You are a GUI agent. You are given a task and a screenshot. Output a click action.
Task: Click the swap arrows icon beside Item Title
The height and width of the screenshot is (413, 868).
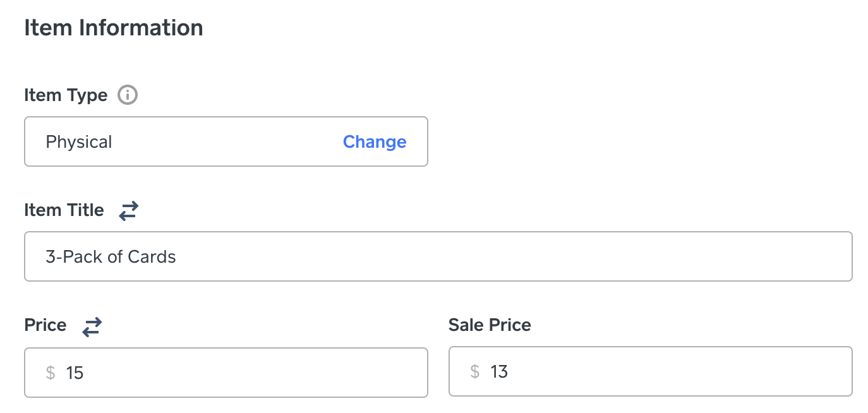pos(129,210)
